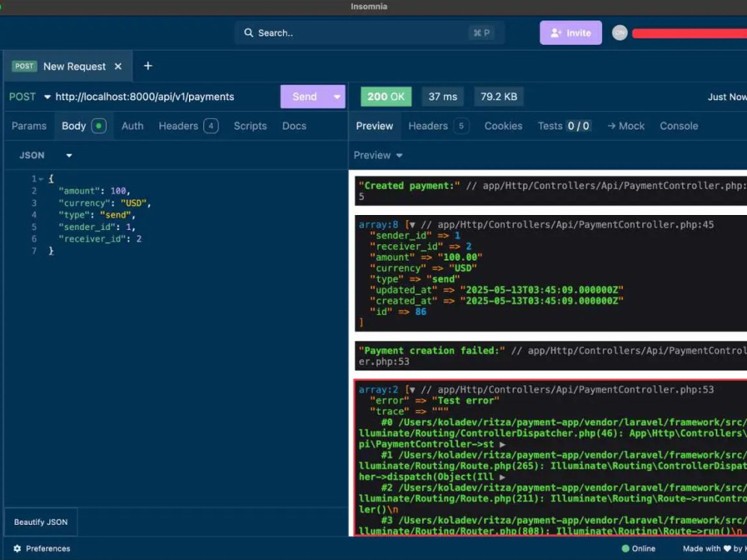Click the "amount": 100 line in editor
This screenshot has width=747, height=560.
(94, 191)
